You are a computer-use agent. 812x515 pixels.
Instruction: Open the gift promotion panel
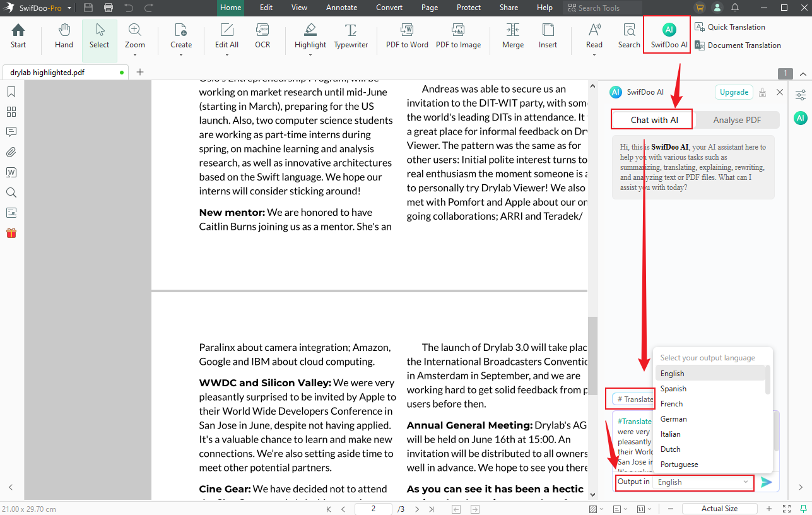(x=11, y=233)
